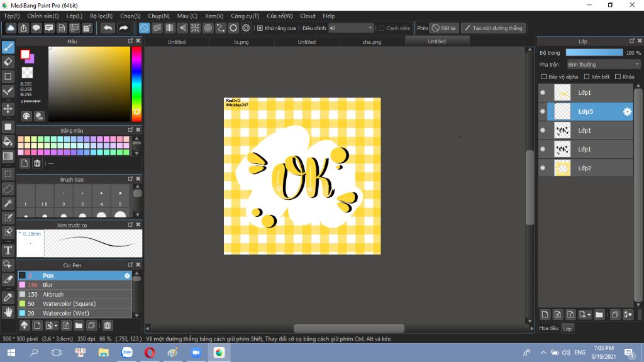Open Zoom from the taskbar
The width and height of the screenshot is (644, 362).
tap(196, 353)
